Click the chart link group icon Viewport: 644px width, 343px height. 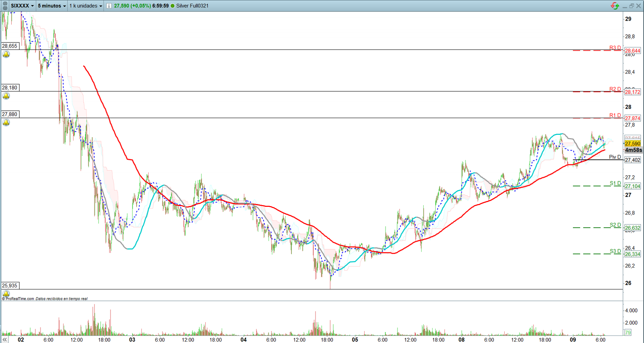tap(5, 5)
